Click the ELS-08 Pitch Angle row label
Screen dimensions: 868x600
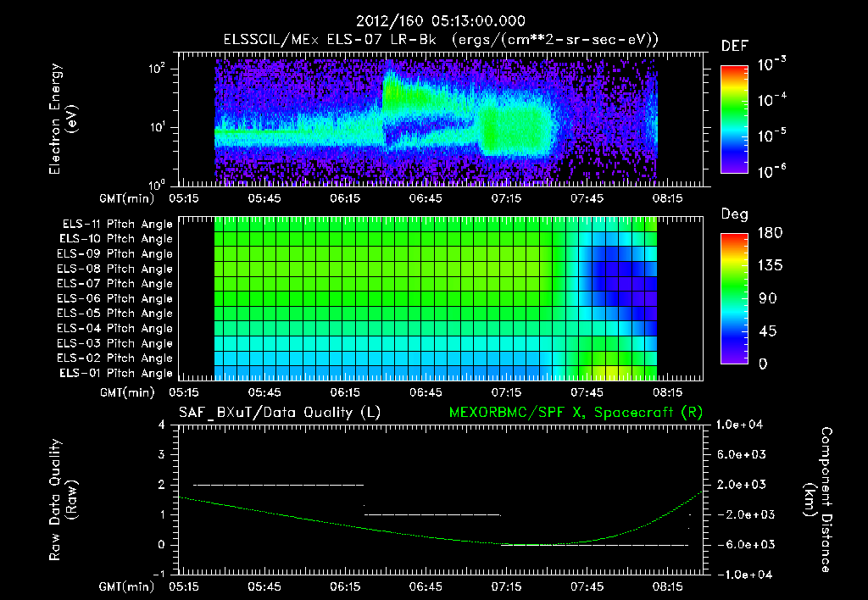click(115, 269)
